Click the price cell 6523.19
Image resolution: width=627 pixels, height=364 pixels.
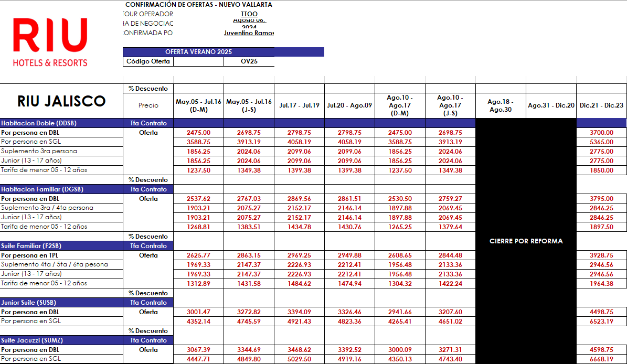click(x=601, y=321)
